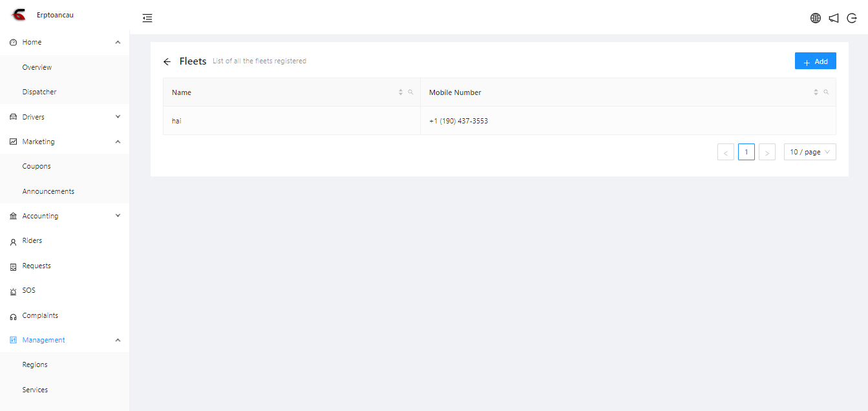Select Riders in the sidebar

pyautogui.click(x=32, y=240)
